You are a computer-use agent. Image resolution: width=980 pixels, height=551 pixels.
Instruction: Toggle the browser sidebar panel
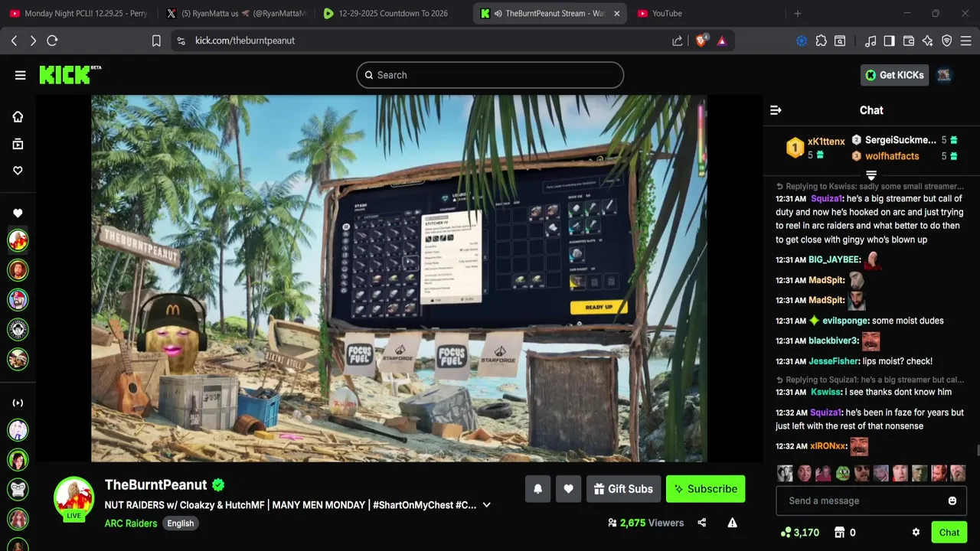tap(889, 41)
